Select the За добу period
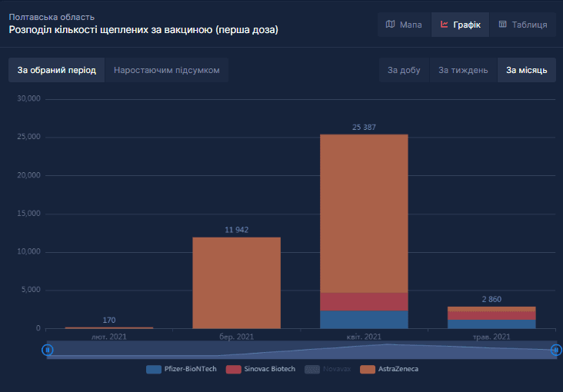The image size is (563, 392). click(x=404, y=70)
